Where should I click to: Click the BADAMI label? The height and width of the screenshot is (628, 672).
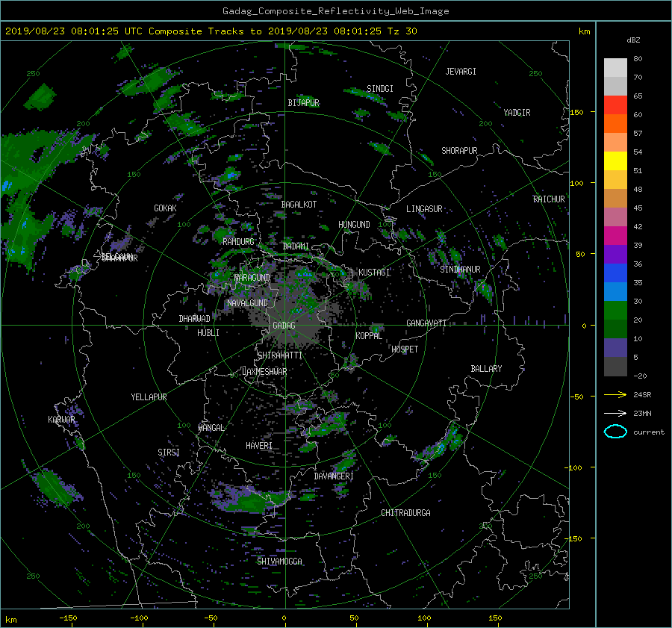pyautogui.click(x=296, y=246)
